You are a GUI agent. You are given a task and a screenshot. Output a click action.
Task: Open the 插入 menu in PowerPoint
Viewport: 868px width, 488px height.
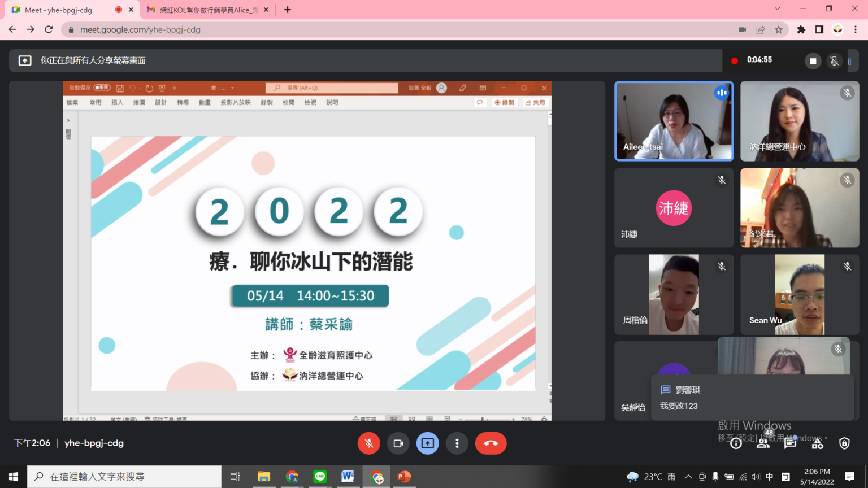point(117,102)
